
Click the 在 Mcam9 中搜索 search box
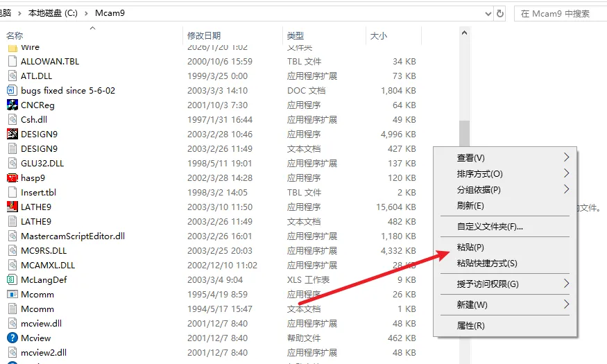561,14
